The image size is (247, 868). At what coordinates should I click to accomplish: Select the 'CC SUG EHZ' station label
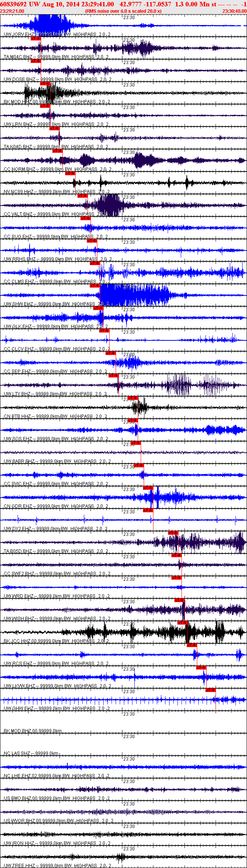pos(18,237)
